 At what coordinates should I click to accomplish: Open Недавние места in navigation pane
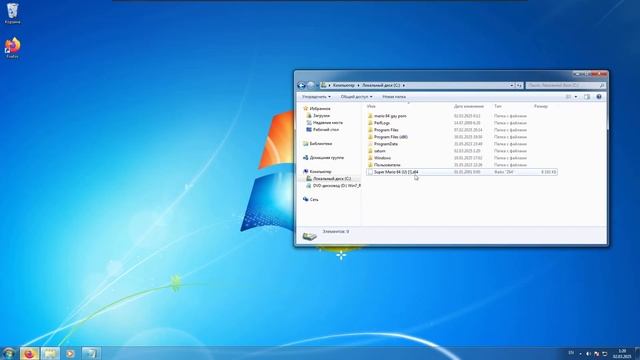[328, 122]
